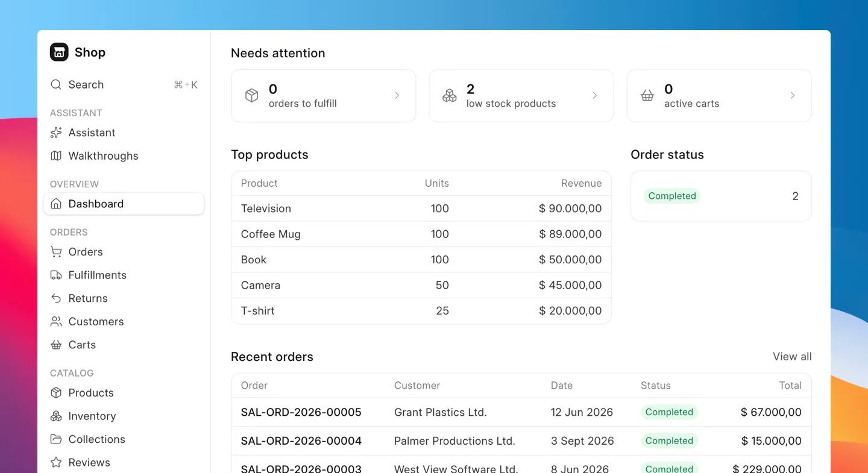Image resolution: width=868 pixels, height=473 pixels.
Task: Open the Assistant page
Action: coord(124,133)
